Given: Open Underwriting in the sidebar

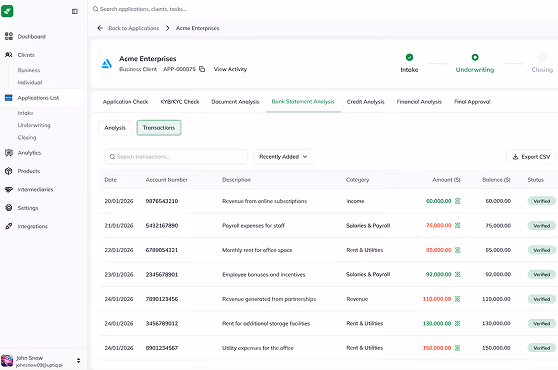Looking at the screenshot, I should [x=34, y=125].
